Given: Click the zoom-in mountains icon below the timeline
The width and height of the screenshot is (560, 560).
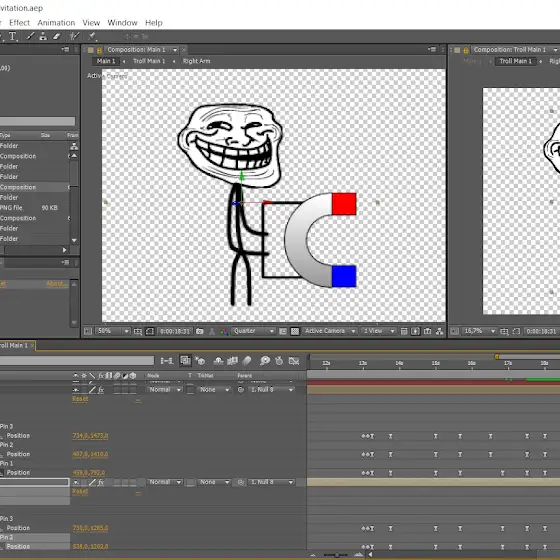Looking at the screenshot, I should tap(358, 555).
